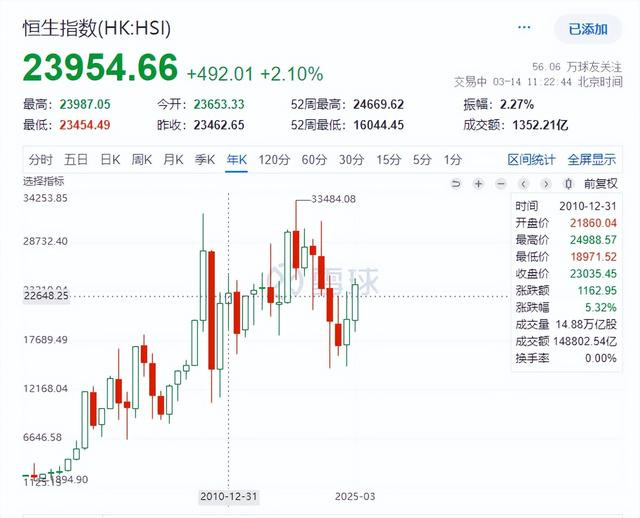Click the 2010-12-31 timeline date marker
Image resolution: width=640 pixels, height=518 pixels.
[229, 497]
